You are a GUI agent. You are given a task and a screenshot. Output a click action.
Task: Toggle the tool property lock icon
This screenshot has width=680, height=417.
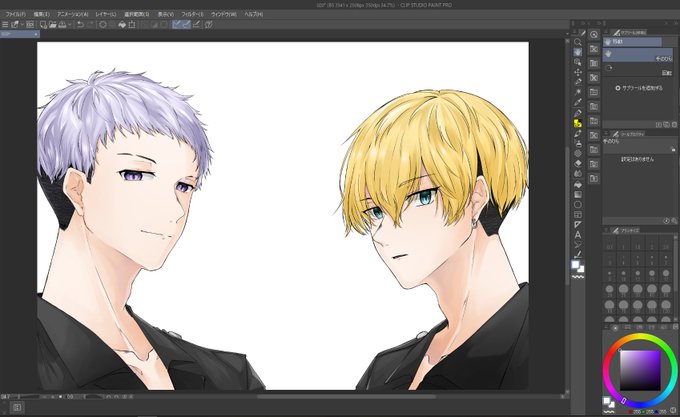pyautogui.click(x=673, y=149)
